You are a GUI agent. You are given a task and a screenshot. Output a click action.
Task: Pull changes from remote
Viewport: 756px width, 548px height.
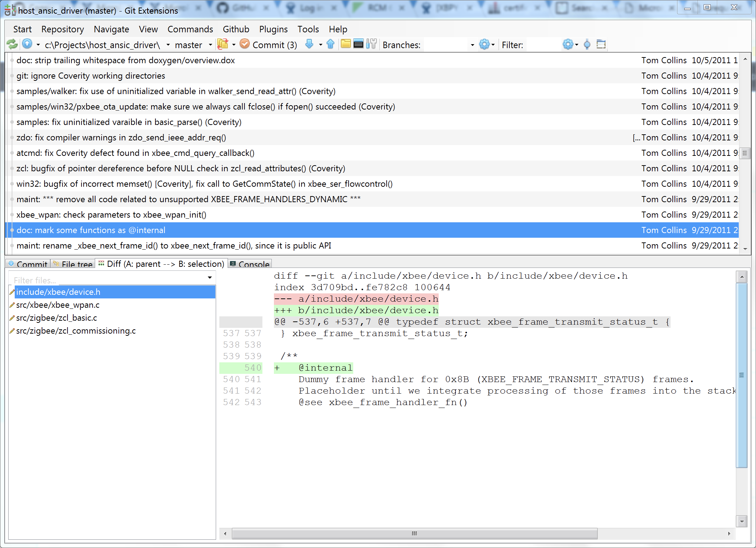(309, 44)
